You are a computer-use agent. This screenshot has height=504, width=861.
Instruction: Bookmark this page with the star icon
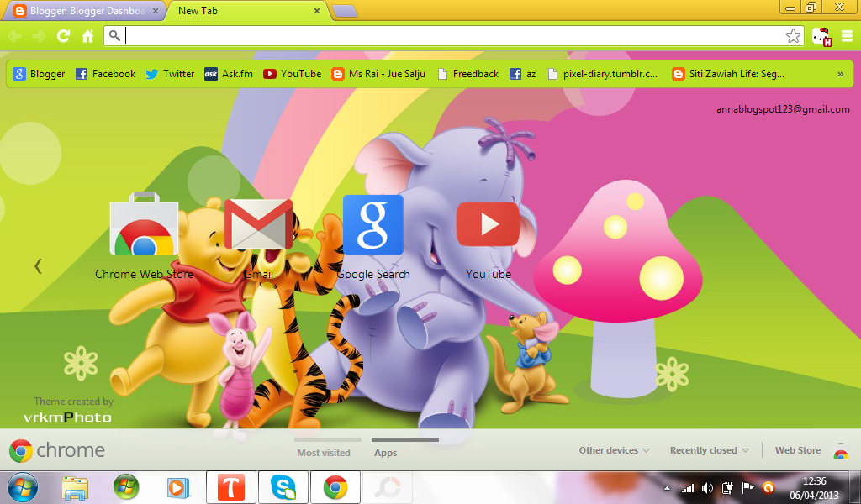click(793, 36)
